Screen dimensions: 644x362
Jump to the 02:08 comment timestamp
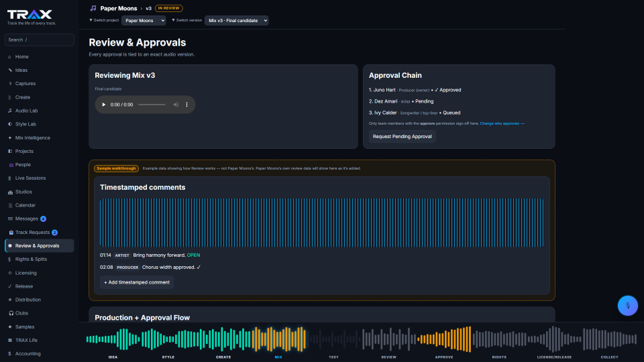[x=107, y=267]
